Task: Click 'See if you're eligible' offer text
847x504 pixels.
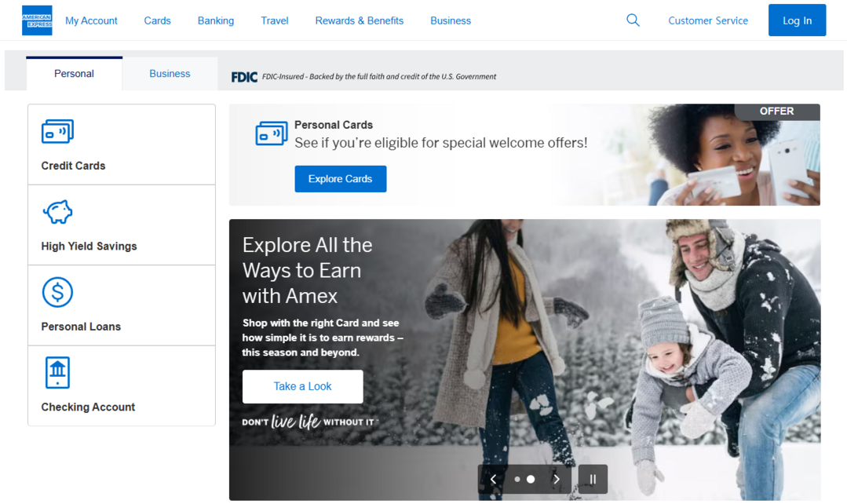Action: 441,143
